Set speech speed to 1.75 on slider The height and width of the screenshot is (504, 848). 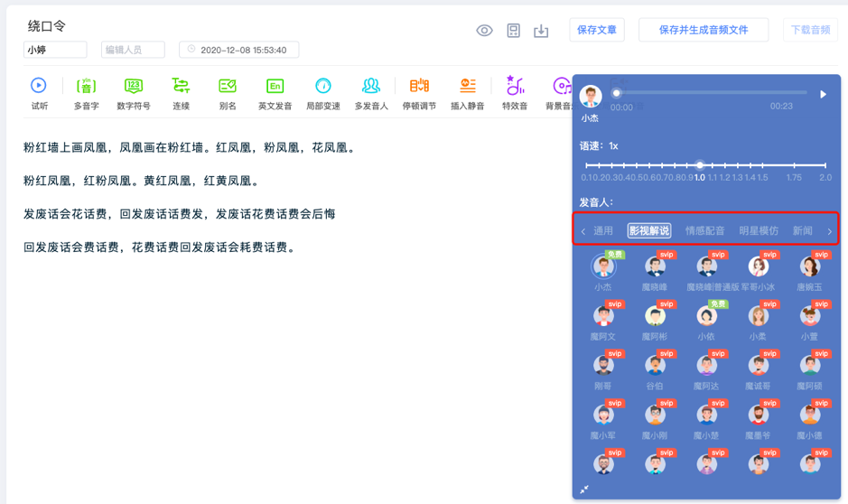click(794, 165)
